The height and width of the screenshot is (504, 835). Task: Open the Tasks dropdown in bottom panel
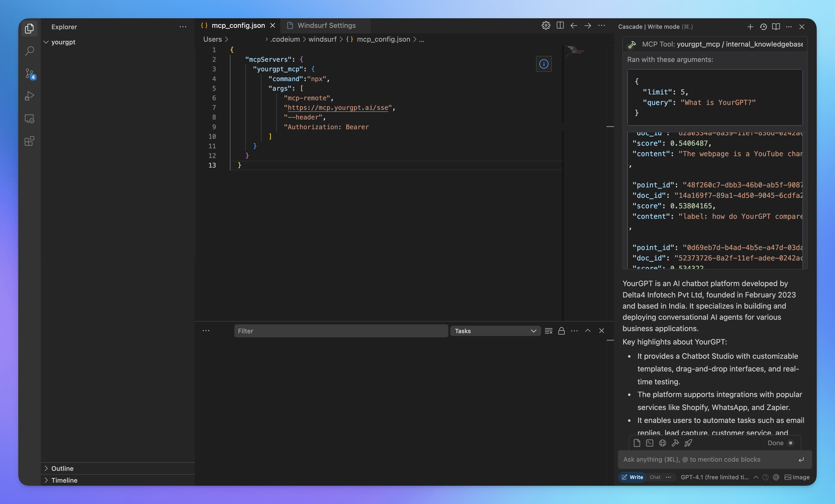495,331
